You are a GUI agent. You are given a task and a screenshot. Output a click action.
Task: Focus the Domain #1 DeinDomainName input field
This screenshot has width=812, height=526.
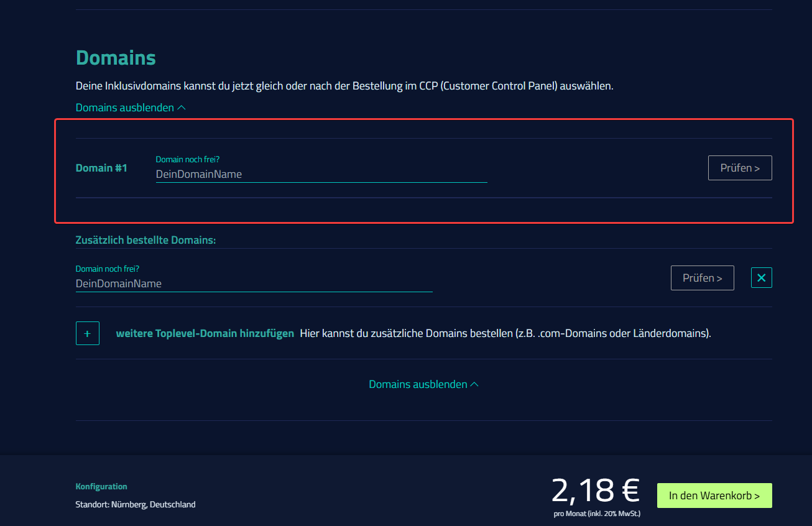tap(321, 174)
